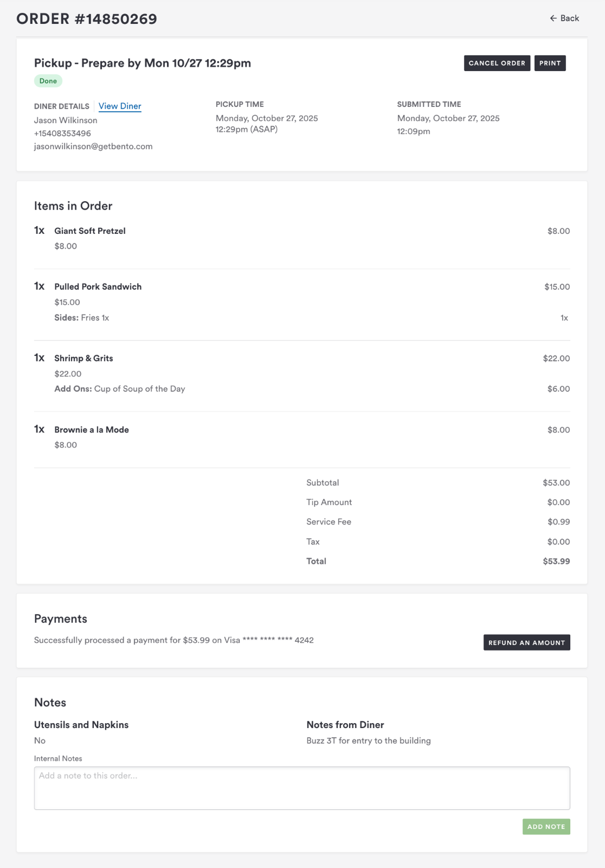Click the diner phone number +15408353496

pyautogui.click(x=62, y=133)
